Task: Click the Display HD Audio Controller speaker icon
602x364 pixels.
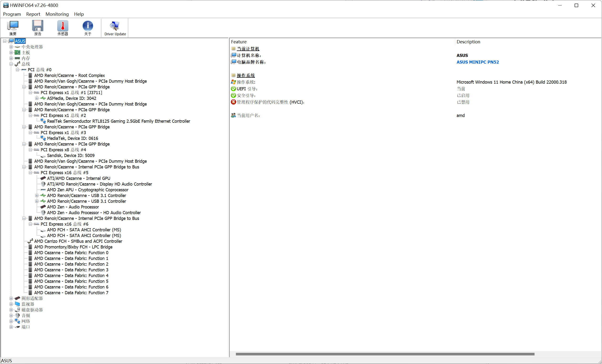Action: pyautogui.click(x=43, y=184)
